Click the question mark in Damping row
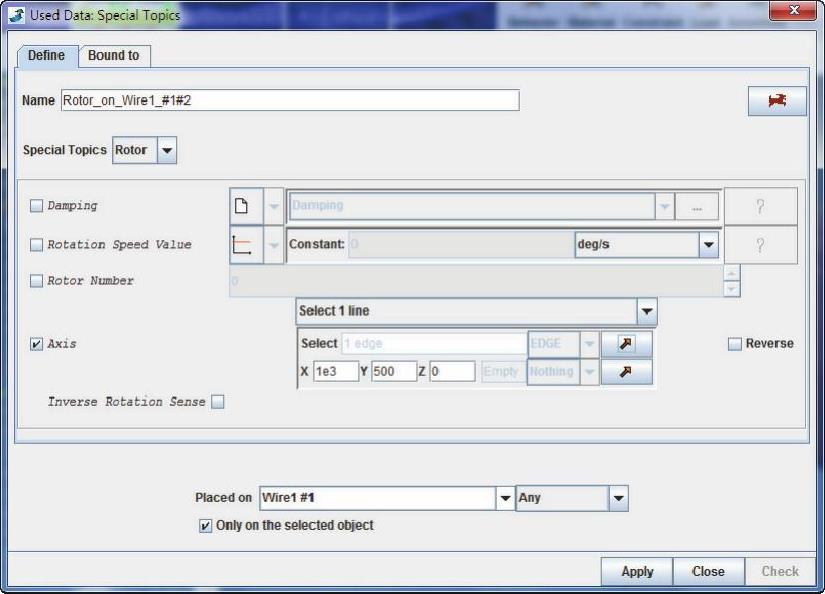 click(760, 206)
